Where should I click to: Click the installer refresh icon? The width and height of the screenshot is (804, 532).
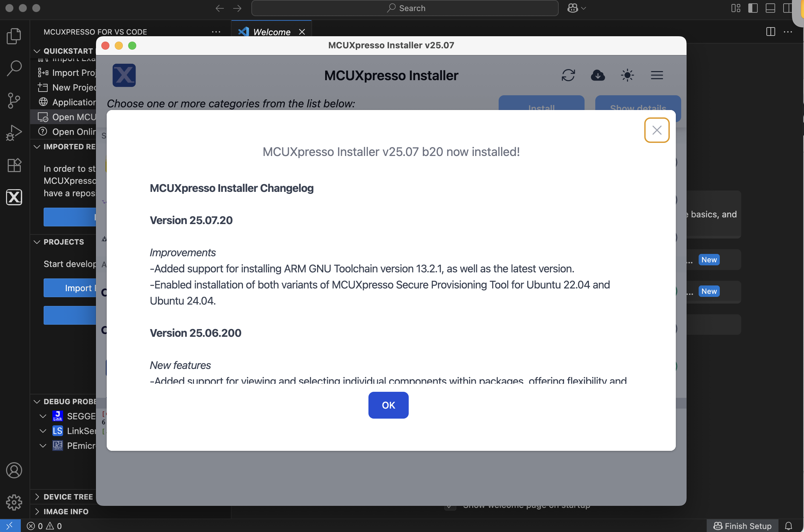coord(568,75)
